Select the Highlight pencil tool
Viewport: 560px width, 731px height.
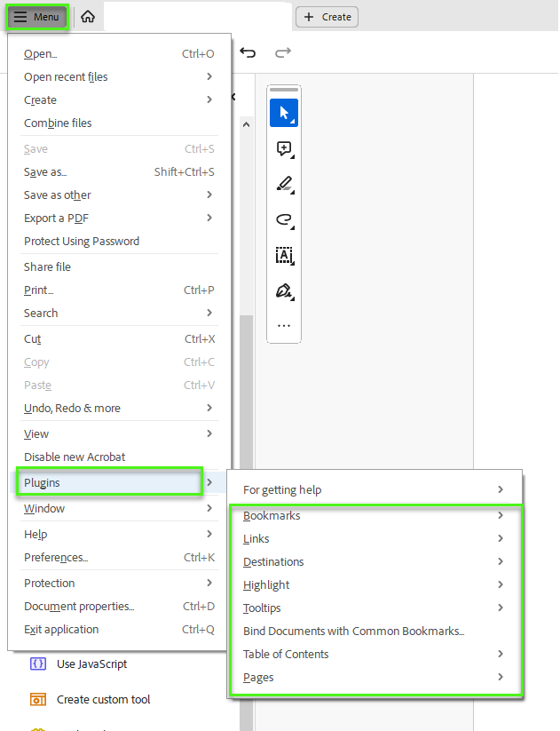(283, 184)
